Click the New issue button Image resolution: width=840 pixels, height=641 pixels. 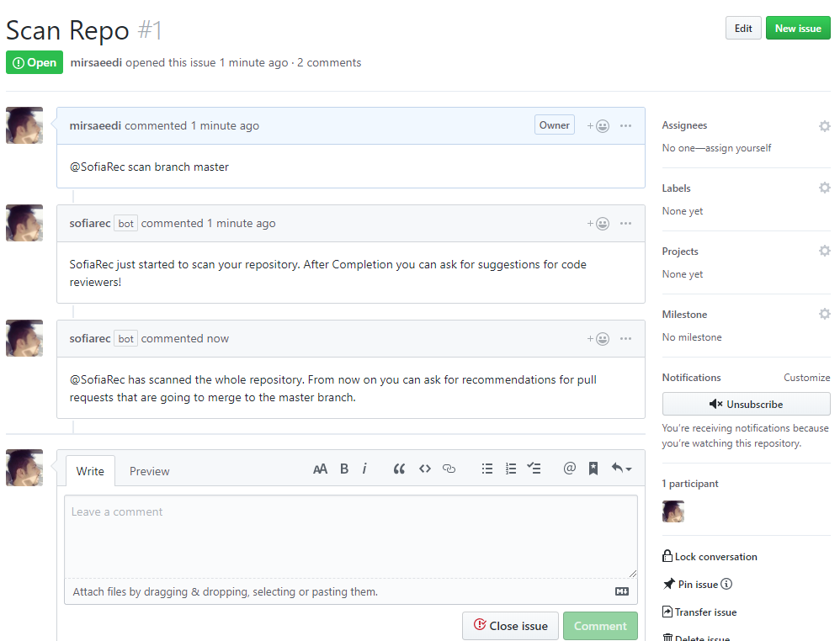798,29
